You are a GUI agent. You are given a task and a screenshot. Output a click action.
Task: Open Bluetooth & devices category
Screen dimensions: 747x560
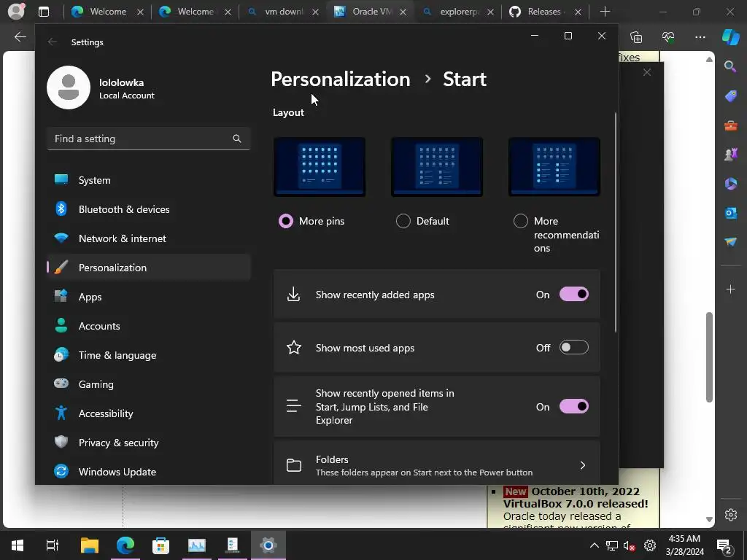(148, 209)
